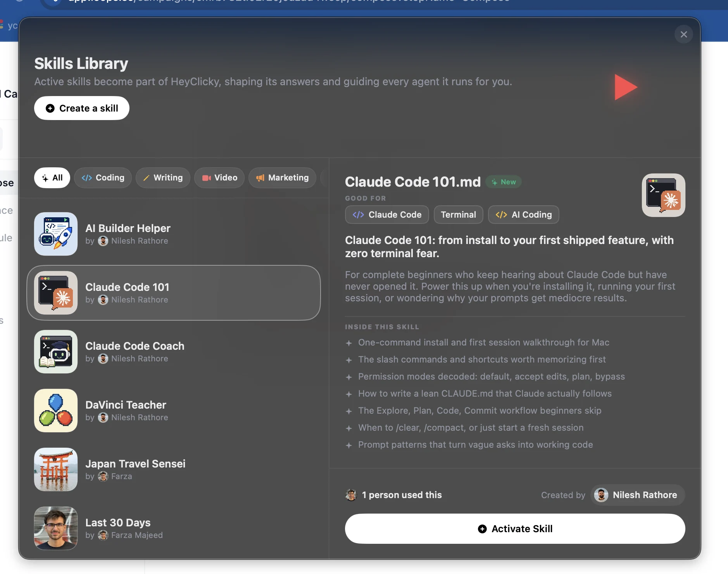Click 'When to /clear, /compact' bullet
Viewport: 728px width, 574px height.
(471, 428)
